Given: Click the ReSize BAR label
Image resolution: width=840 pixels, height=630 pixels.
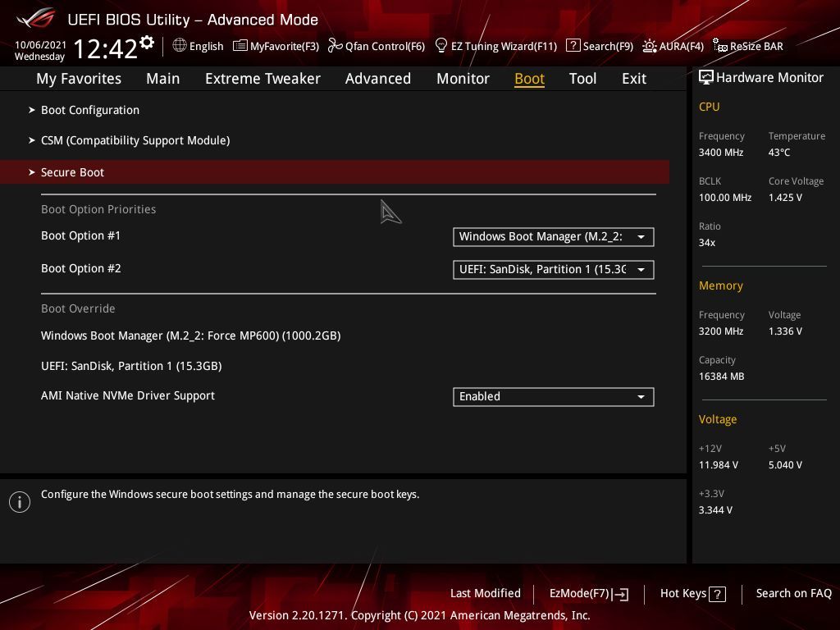Looking at the screenshot, I should point(756,46).
